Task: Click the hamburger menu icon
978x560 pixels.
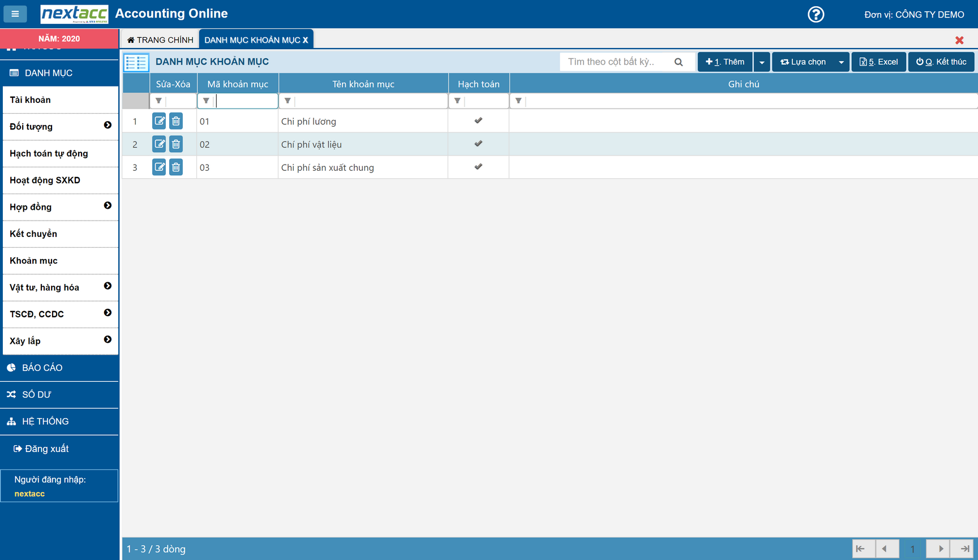Action: [x=15, y=14]
